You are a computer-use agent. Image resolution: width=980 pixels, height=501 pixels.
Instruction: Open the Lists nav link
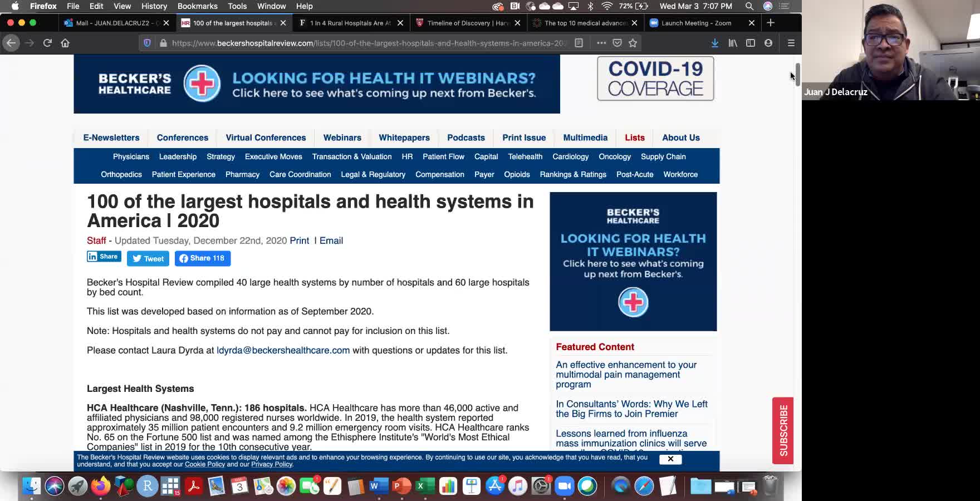(635, 137)
